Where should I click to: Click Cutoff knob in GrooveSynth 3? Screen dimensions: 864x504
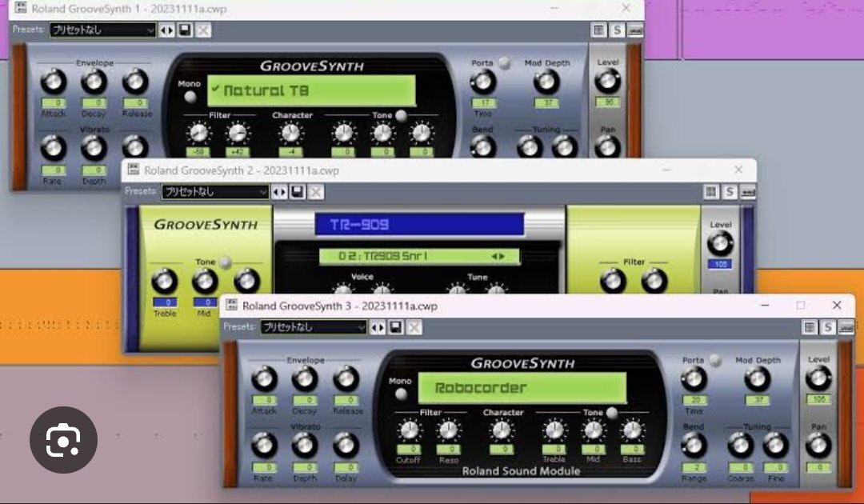tap(409, 430)
